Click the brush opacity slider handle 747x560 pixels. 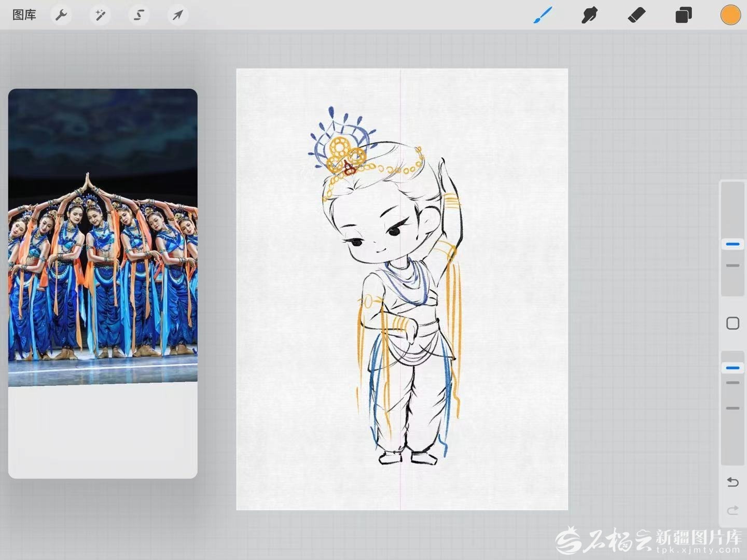732,368
